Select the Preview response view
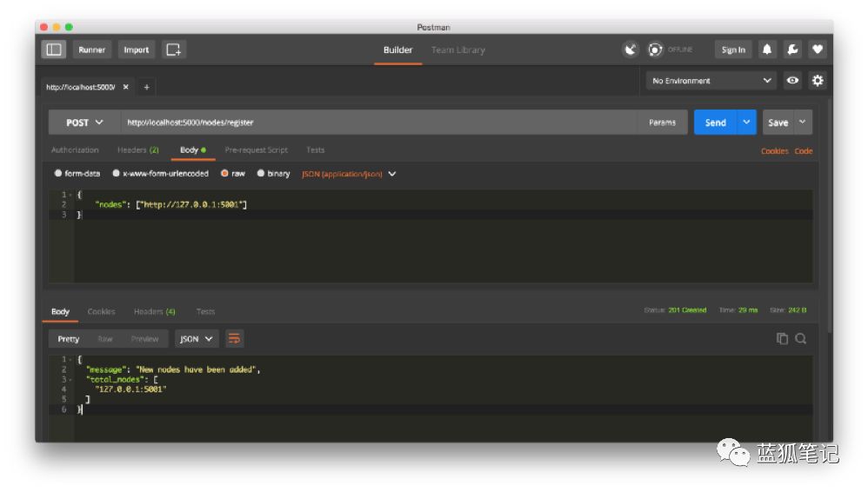Viewport: 868px width, 492px height. pos(145,339)
